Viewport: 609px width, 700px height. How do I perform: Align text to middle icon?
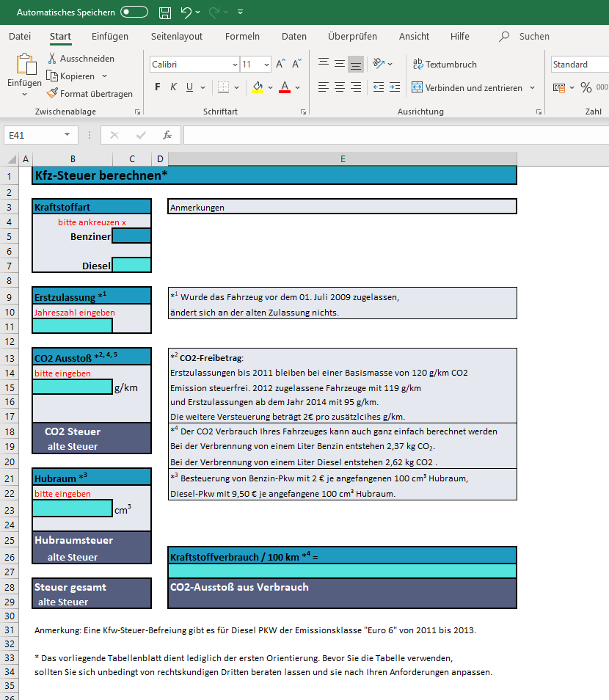pyautogui.click(x=340, y=64)
